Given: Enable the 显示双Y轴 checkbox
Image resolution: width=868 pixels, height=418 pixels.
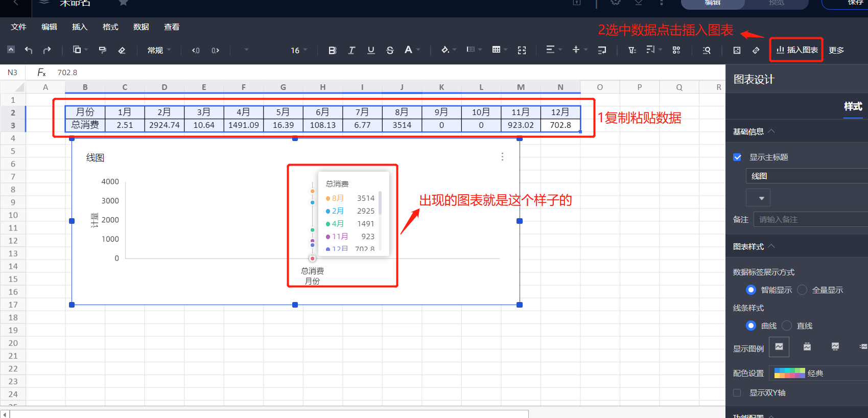Looking at the screenshot, I should pos(737,392).
